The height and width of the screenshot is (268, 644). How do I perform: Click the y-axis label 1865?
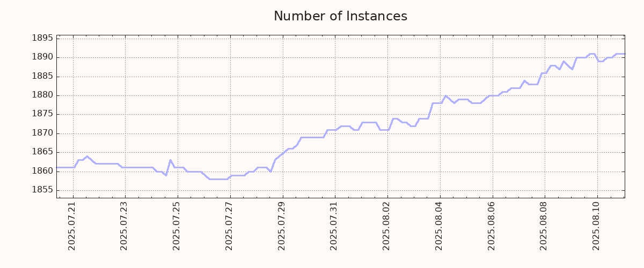(41, 152)
